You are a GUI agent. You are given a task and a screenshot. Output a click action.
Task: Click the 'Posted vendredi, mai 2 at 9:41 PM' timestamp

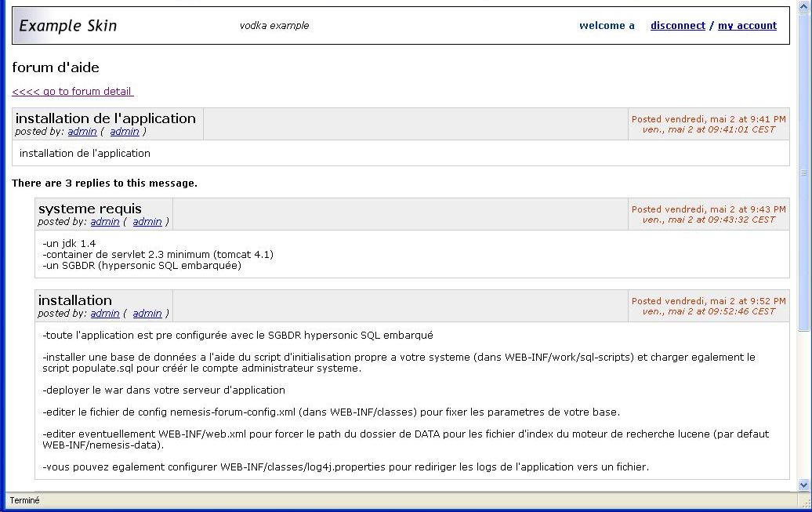709,119
